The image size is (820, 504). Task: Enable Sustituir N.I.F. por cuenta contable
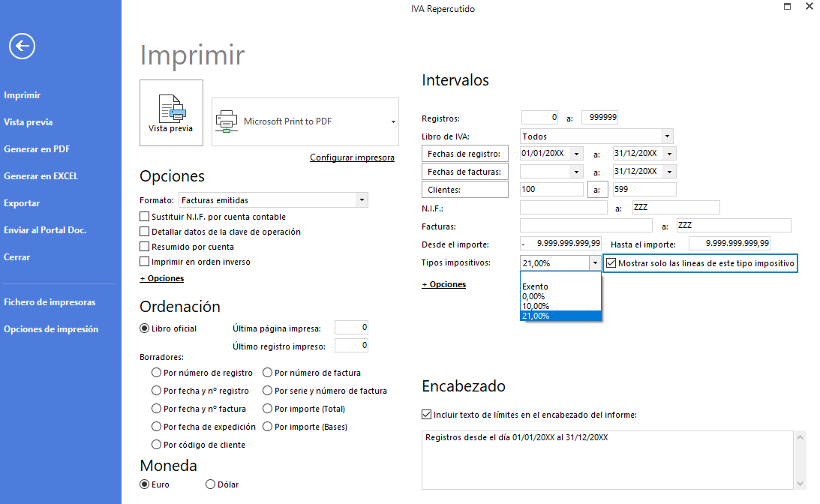pos(145,217)
